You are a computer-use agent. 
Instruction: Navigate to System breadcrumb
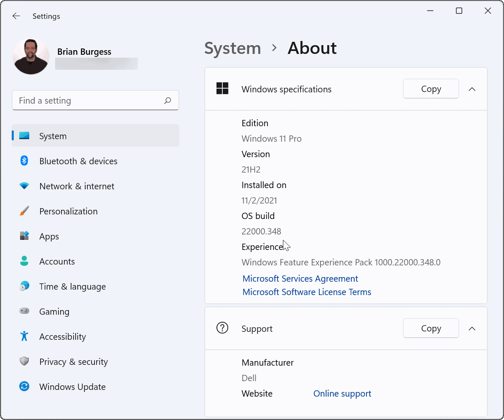pyautogui.click(x=232, y=48)
